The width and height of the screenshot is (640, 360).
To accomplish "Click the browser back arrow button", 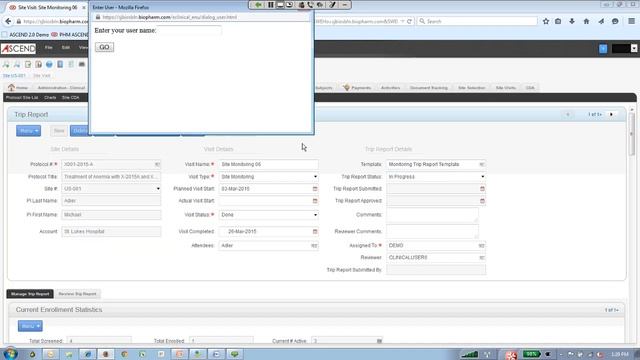I will point(8,21).
